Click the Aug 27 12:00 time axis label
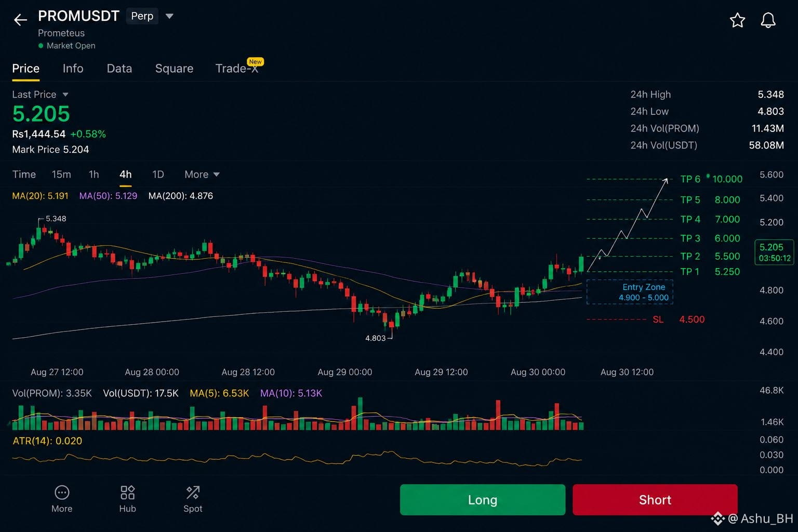 pyautogui.click(x=57, y=372)
